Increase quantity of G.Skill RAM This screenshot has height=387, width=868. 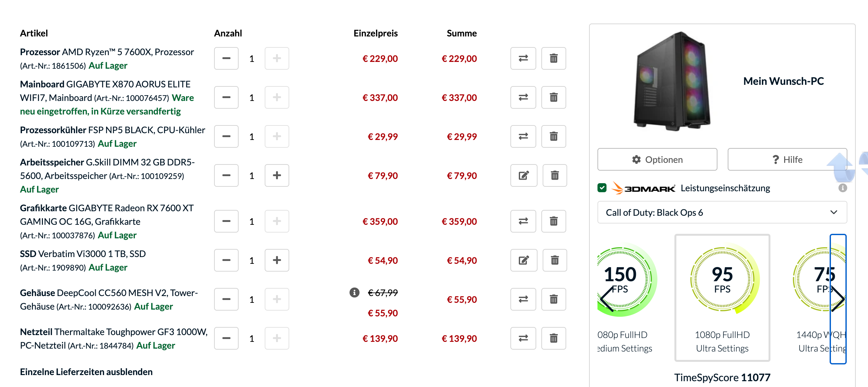(277, 175)
